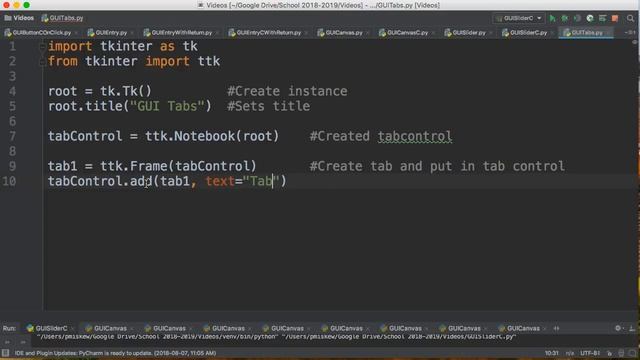Click the editor vertical scrollbar
Viewport: 640px width, 360px height.
(x=636, y=176)
